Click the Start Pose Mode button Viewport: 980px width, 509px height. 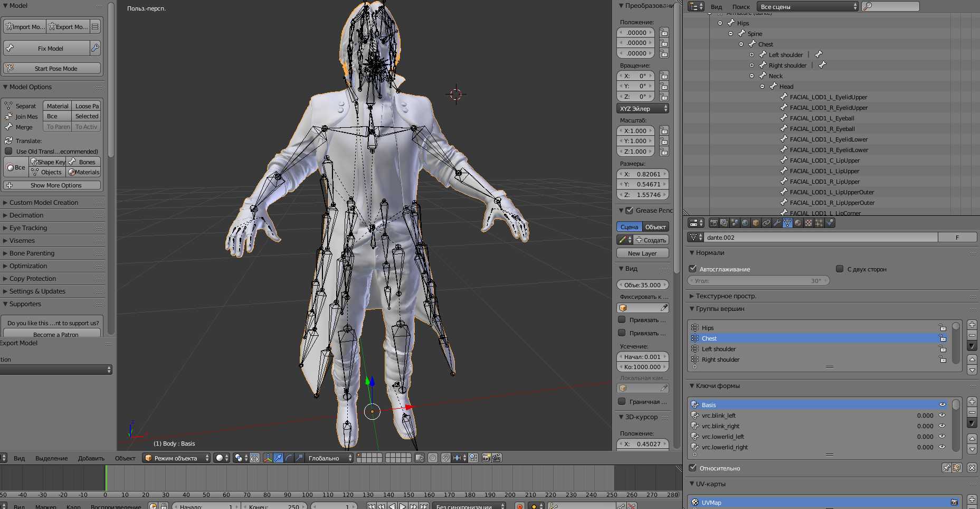point(52,69)
